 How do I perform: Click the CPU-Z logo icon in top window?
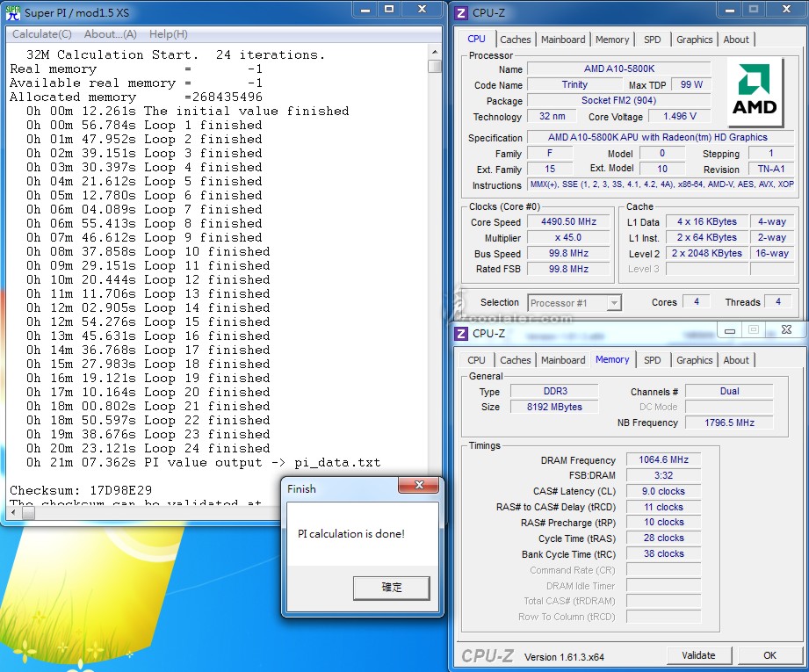(x=461, y=13)
